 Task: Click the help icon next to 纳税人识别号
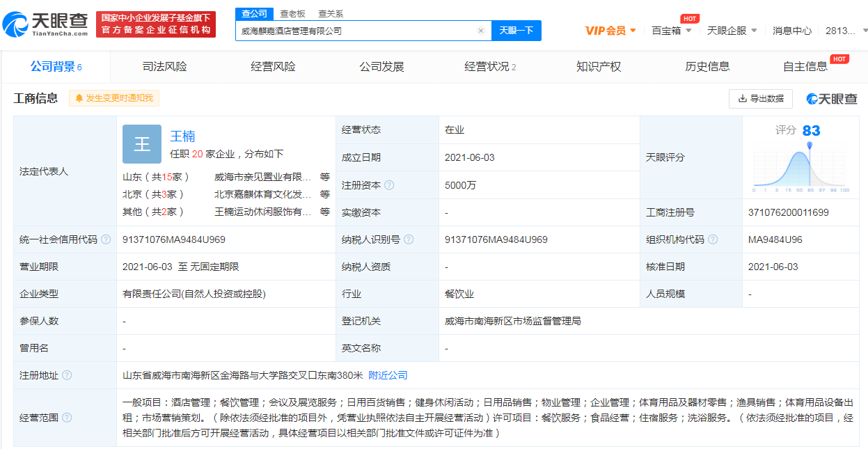(409, 239)
